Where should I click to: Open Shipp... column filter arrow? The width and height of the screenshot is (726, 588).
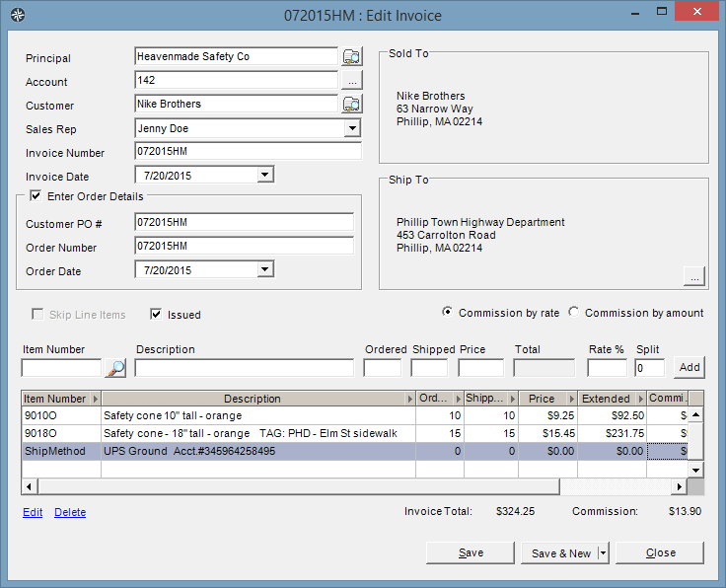(x=513, y=399)
